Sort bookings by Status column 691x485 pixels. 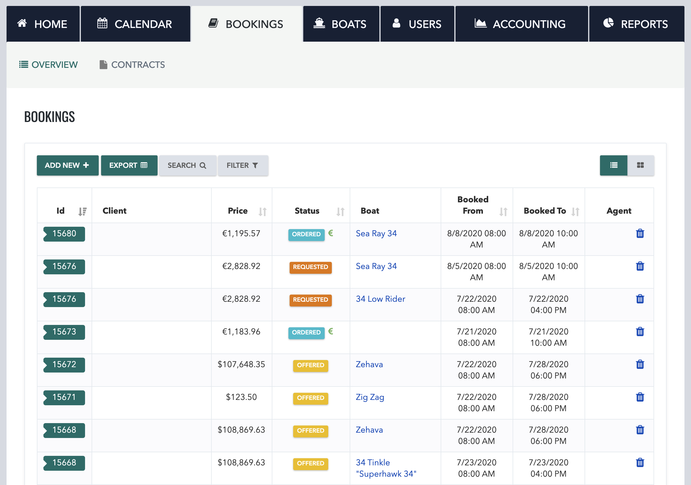pyautogui.click(x=340, y=211)
